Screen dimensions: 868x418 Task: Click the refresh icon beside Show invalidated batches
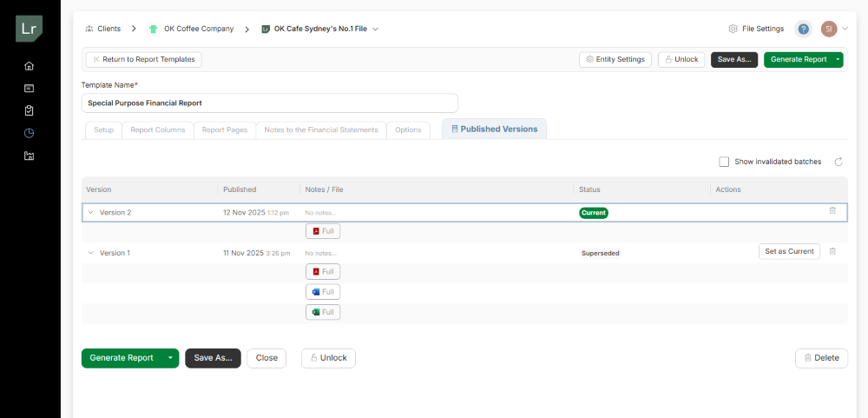pyautogui.click(x=838, y=162)
